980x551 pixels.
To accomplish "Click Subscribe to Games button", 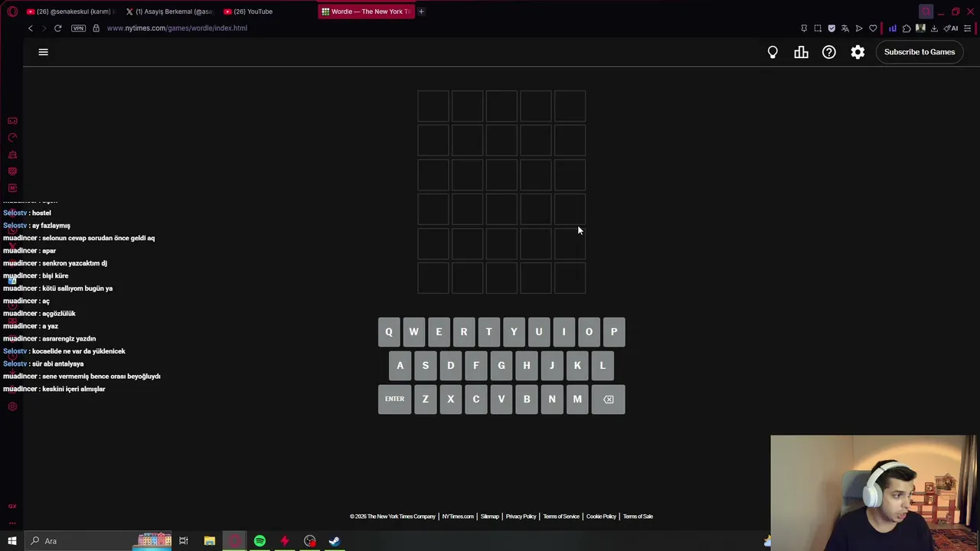I will [x=920, y=52].
